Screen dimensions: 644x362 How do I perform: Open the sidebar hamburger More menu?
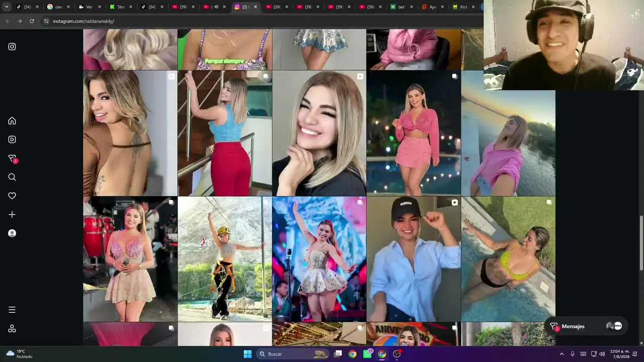click(x=12, y=310)
